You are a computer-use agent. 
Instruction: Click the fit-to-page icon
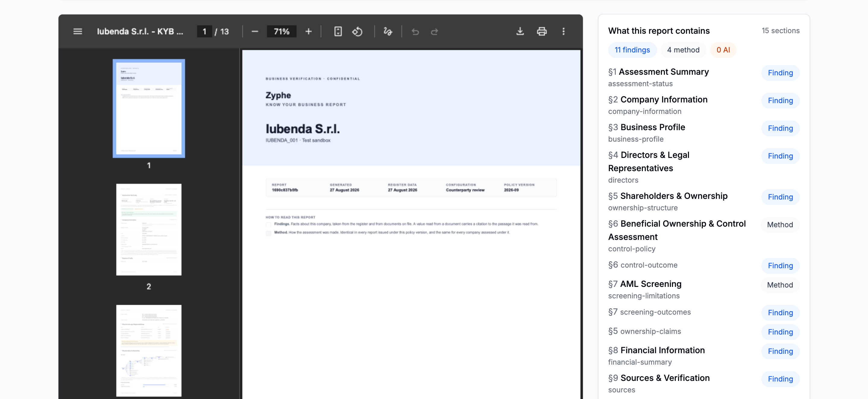tap(338, 31)
